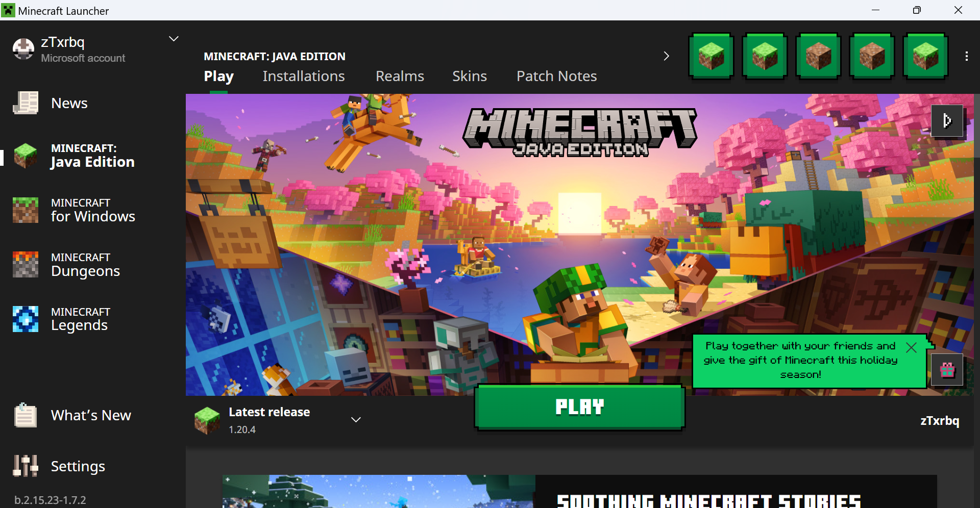Click the Minecraft Launcher title bar icon
The width and height of the screenshot is (980, 508).
pos(8,10)
